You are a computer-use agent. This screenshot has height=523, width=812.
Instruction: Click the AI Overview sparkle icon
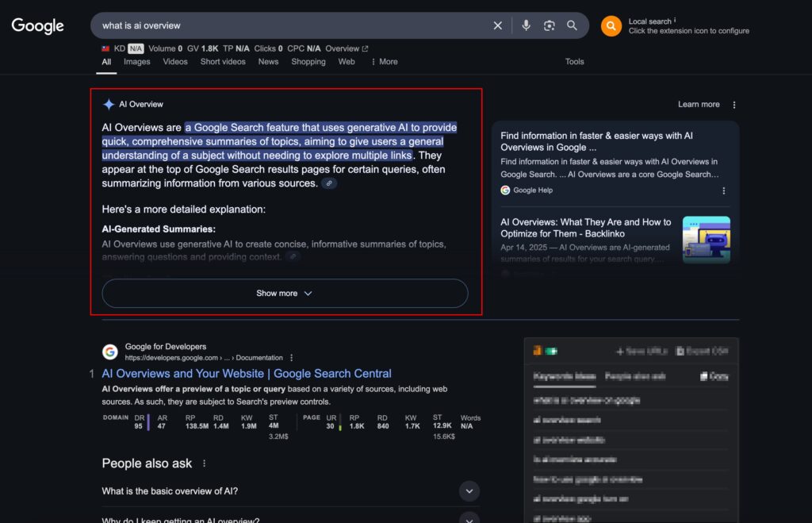click(108, 104)
